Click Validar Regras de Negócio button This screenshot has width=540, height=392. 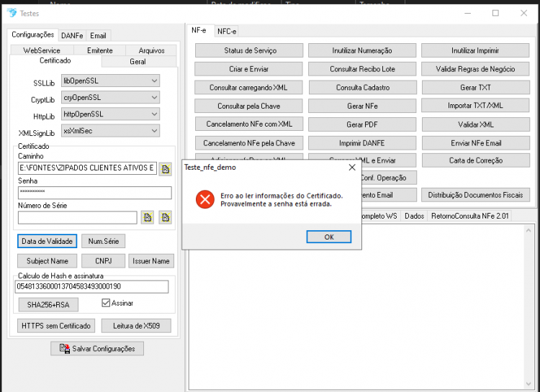[475, 69]
